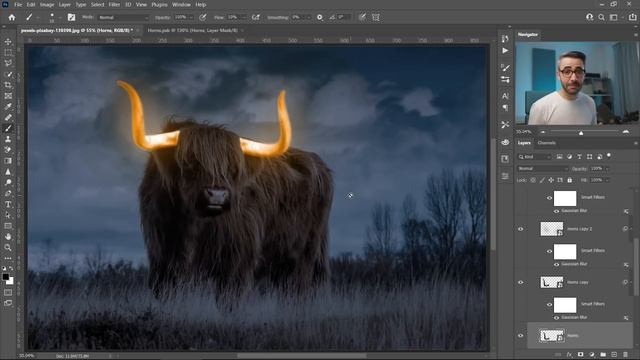Create new fill or adjustment layer

[592, 354]
